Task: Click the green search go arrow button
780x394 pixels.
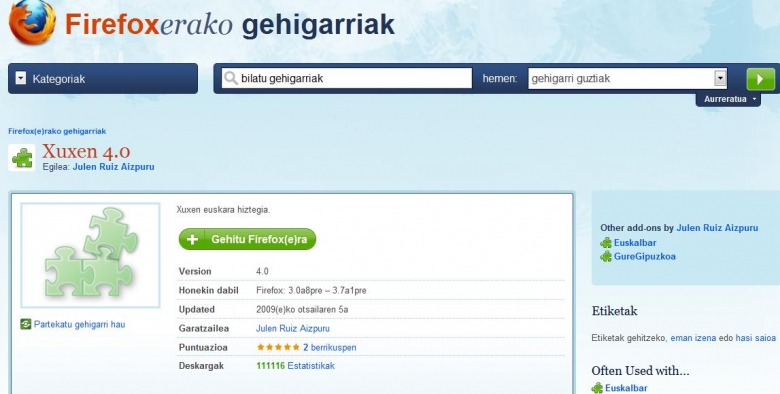Action: point(761,79)
